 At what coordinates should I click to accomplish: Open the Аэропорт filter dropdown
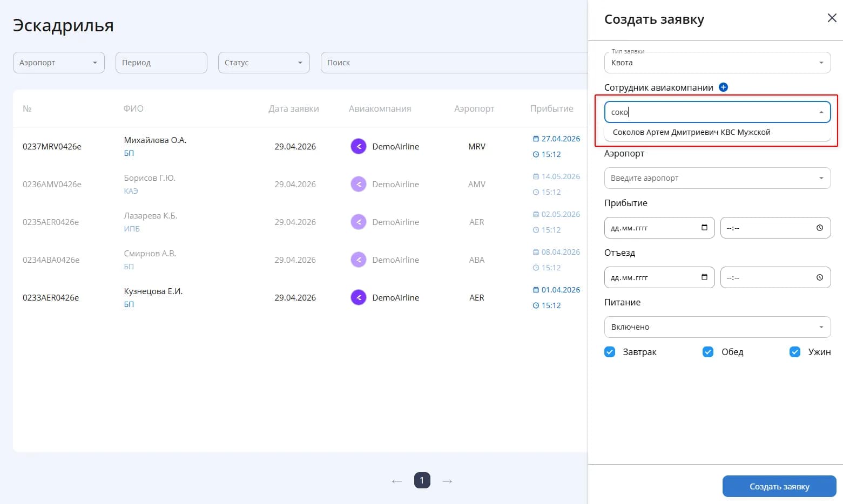tap(59, 63)
